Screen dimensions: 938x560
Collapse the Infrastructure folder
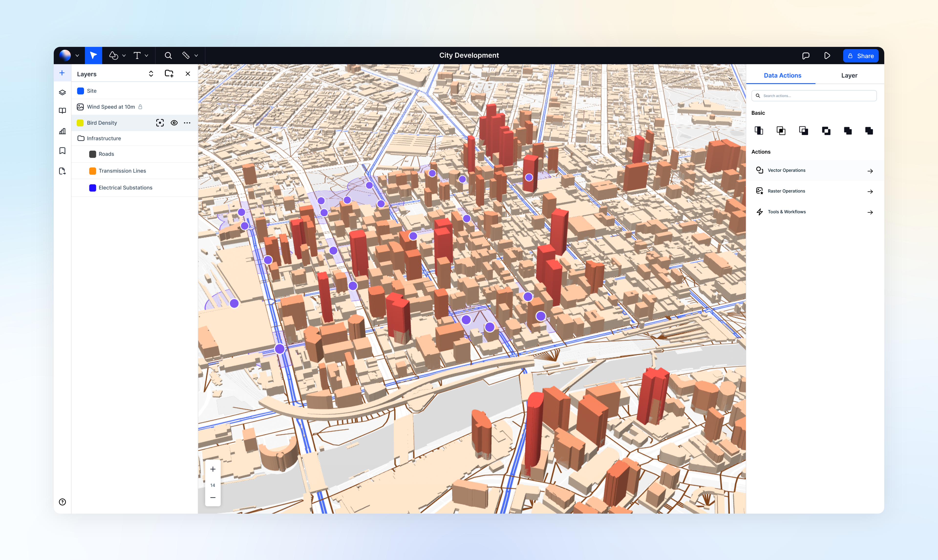(x=81, y=138)
